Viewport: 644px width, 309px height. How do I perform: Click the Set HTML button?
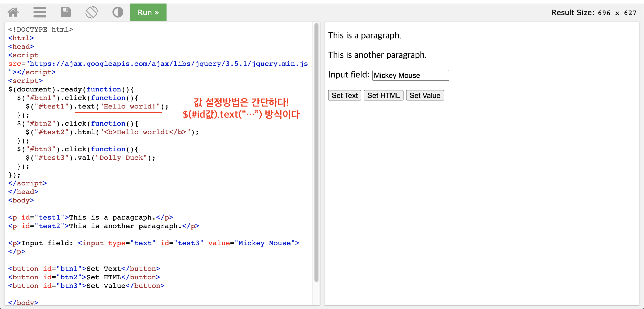click(383, 95)
